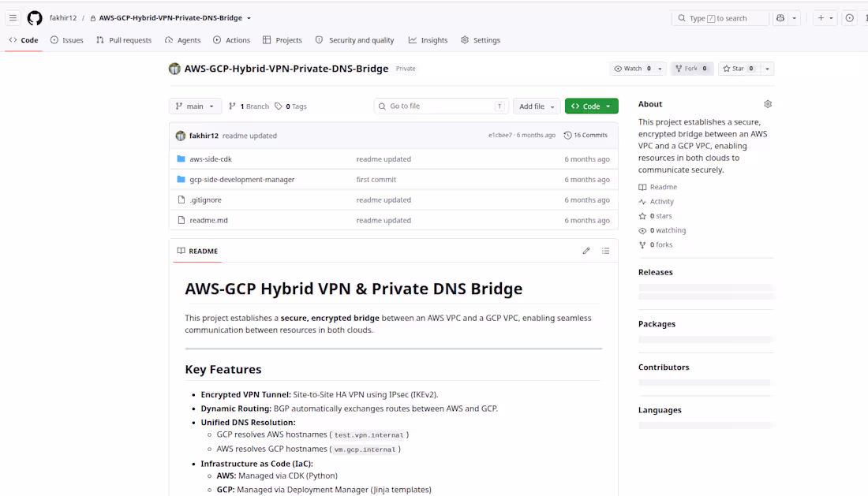
Task: Click the Fork button
Action: (692, 69)
